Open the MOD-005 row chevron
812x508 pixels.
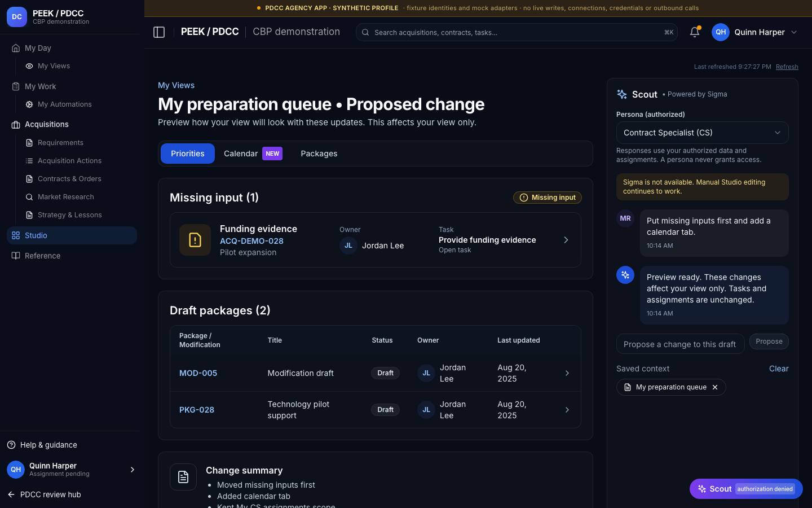pyautogui.click(x=567, y=373)
